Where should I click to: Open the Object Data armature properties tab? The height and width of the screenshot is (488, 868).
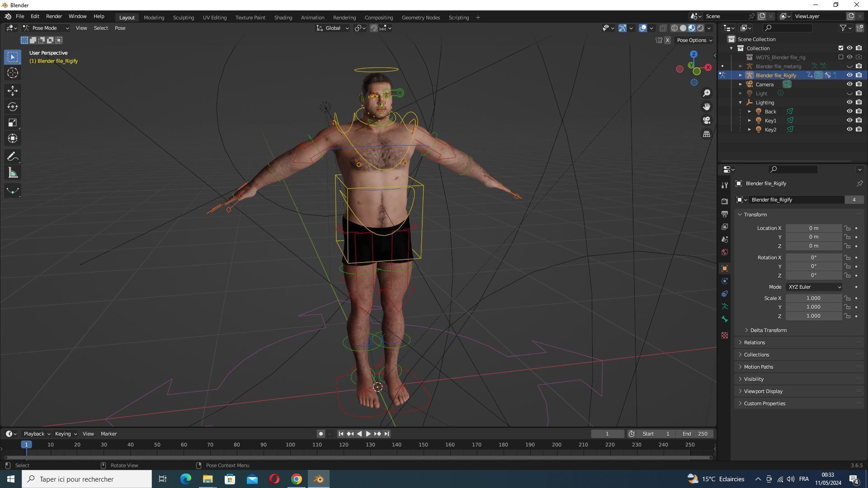click(725, 306)
